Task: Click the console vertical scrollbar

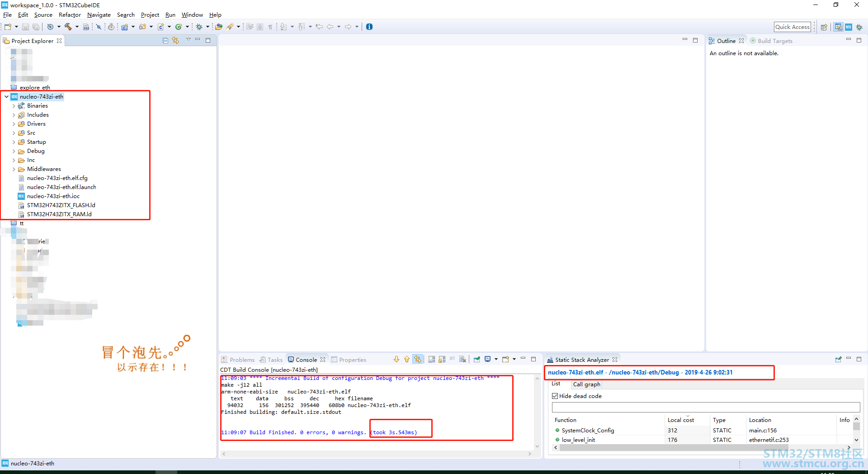Action: coord(538,412)
